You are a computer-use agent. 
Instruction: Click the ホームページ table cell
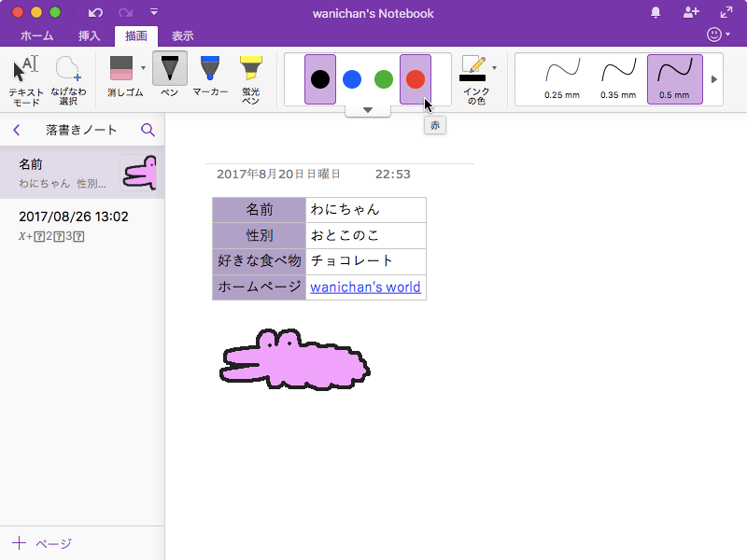click(x=260, y=287)
